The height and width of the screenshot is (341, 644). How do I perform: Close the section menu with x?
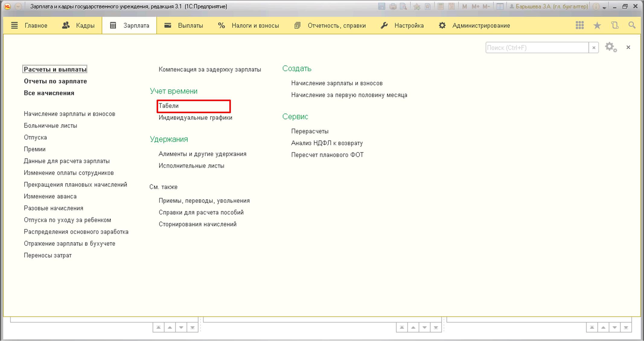click(x=628, y=47)
